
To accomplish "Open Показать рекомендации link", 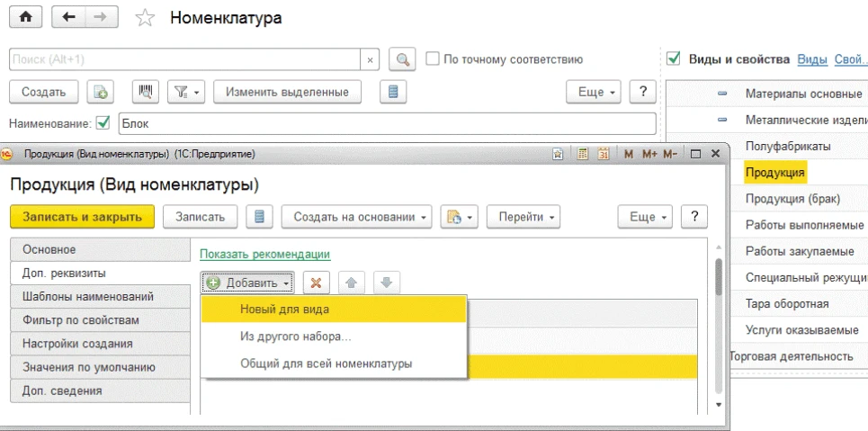I will pyautogui.click(x=264, y=255).
